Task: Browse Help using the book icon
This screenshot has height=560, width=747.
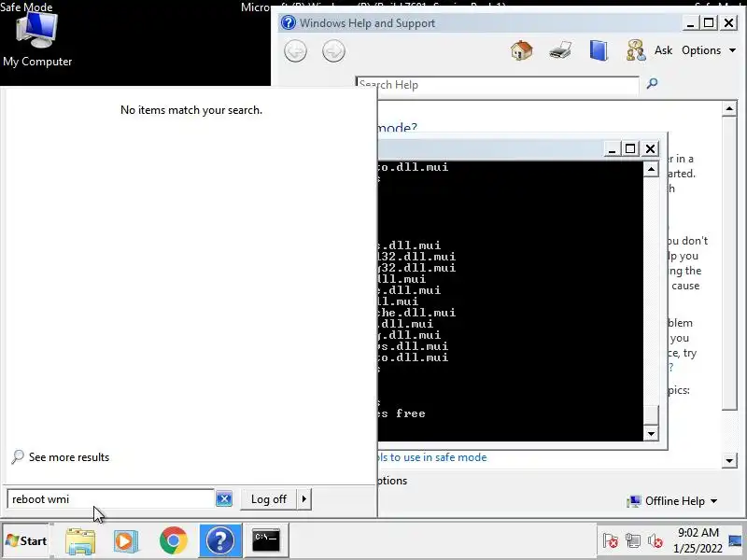Action: point(599,50)
